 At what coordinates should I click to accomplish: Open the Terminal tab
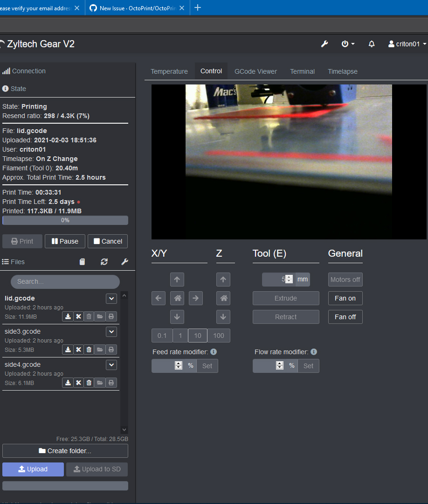click(x=303, y=71)
